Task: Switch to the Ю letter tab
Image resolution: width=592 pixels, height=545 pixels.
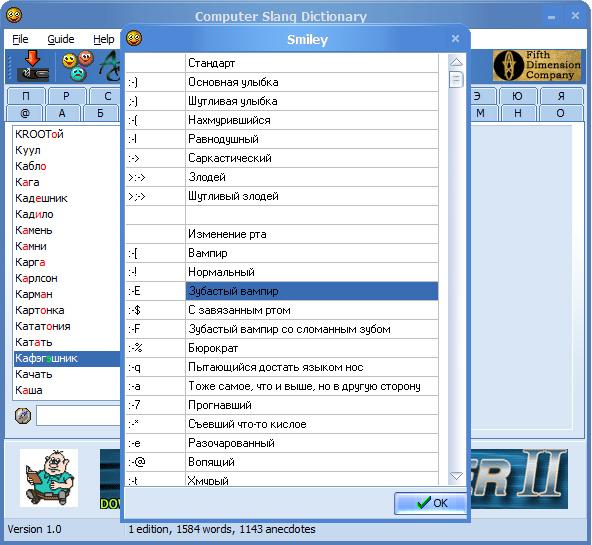Action: [x=518, y=96]
